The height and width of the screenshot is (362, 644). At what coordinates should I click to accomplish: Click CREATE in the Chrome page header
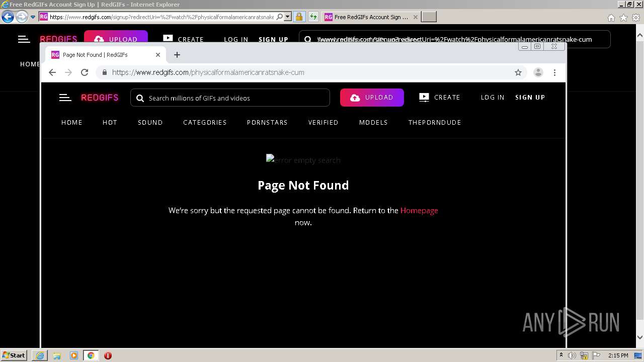point(440,98)
